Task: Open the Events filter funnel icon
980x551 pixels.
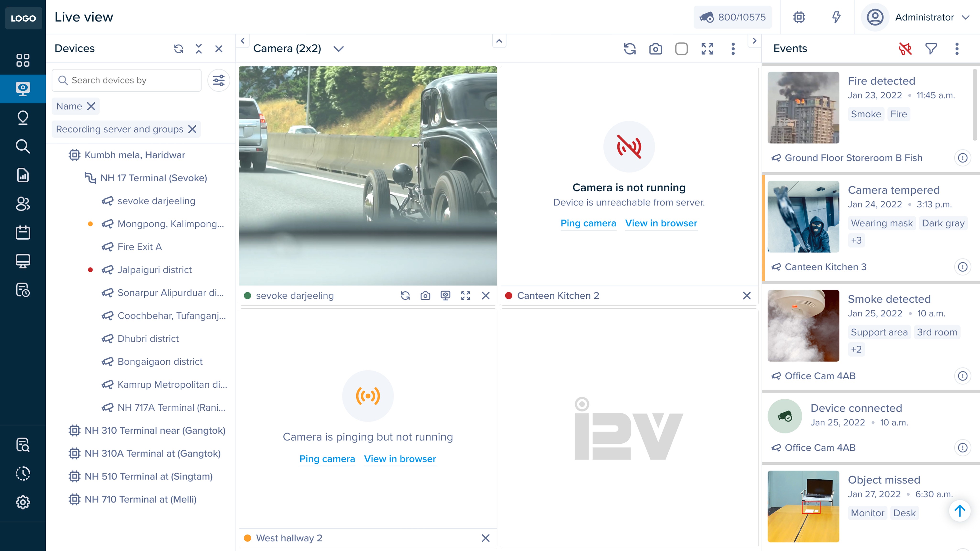Action: 931,49
